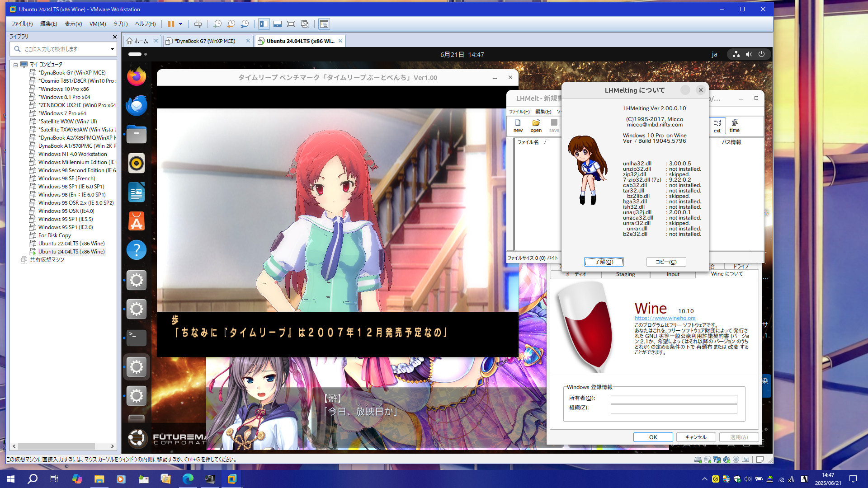Click the open folder icon in LHMelt
868x488 pixels.
coord(536,126)
